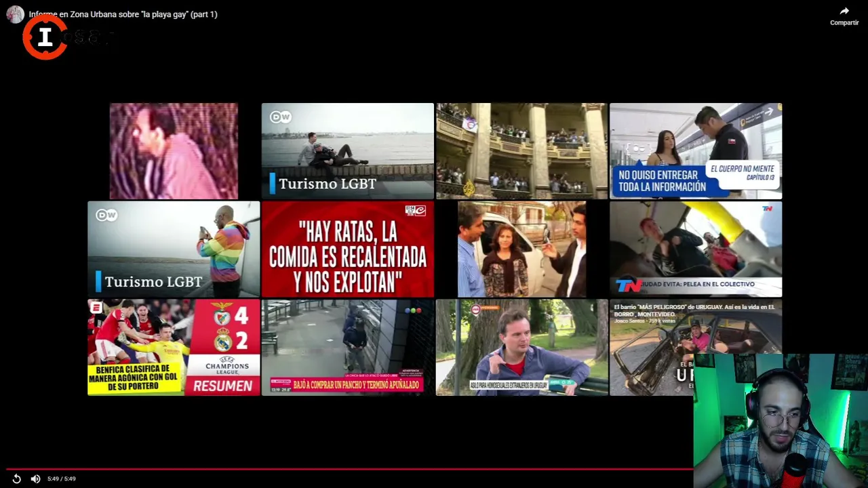Open "No quiso entregar toda la información" video

[x=696, y=151]
